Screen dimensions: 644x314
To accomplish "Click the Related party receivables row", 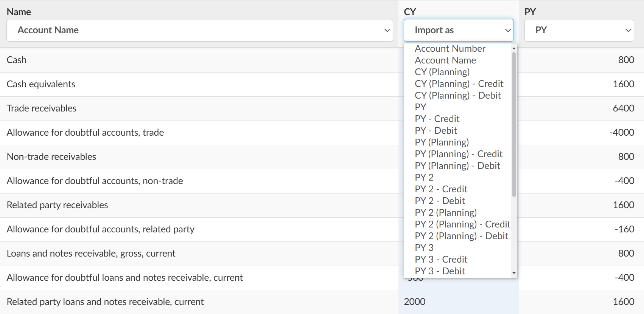I will click(58, 205).
